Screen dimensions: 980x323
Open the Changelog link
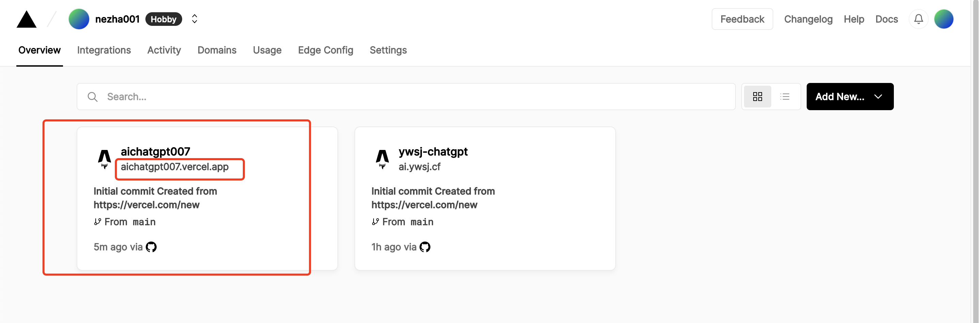(x=808, y=19)
